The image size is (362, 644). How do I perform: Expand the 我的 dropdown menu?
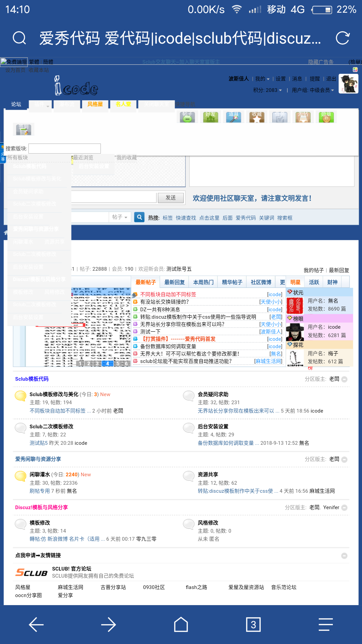pos(262,79)
